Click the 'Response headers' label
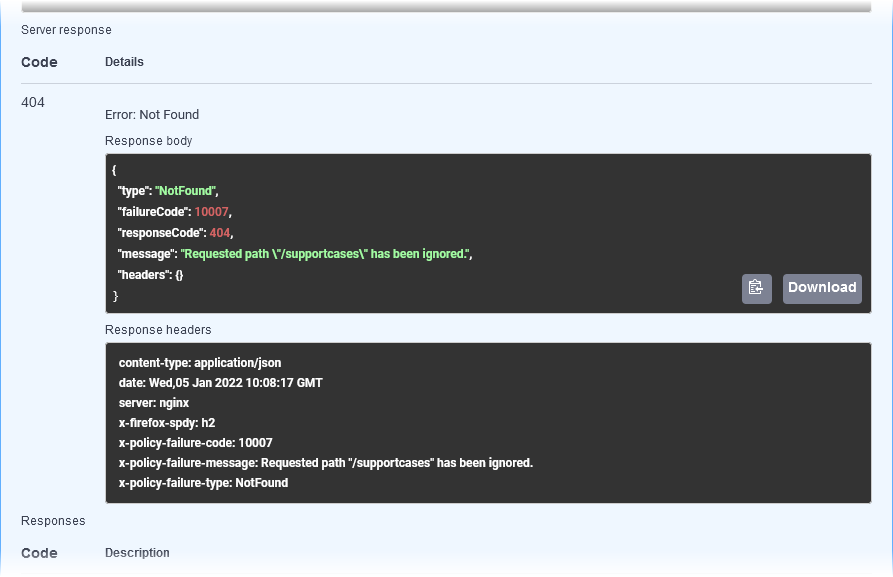The height and width of the screenshot is (577, 893). tap(158, 330)
